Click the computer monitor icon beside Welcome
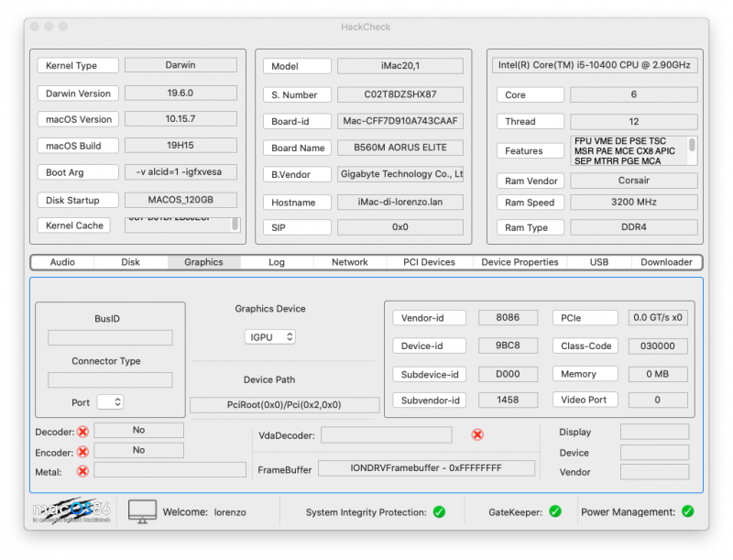Viewport: 733px width, 560px height. point(142,511)
